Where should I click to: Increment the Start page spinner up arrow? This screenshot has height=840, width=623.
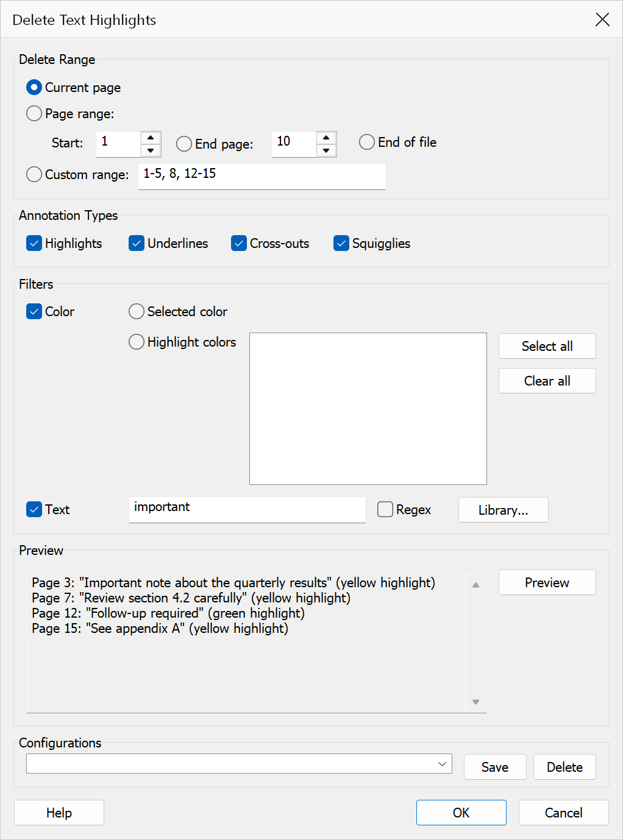point(151,138)
